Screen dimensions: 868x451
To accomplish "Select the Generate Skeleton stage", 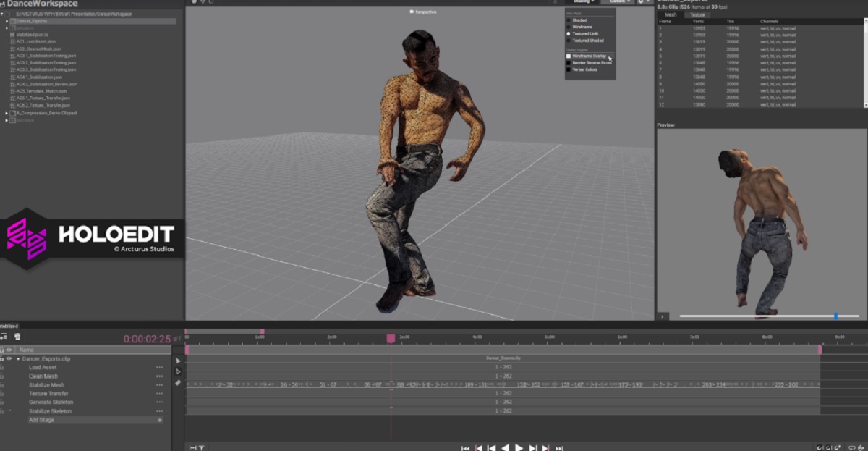I will 51,402.
